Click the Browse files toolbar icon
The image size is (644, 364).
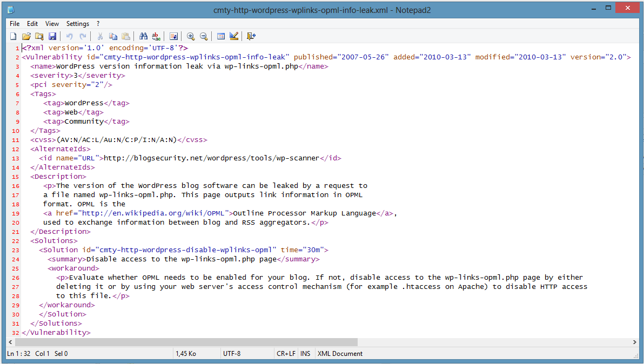click(39, 36)
